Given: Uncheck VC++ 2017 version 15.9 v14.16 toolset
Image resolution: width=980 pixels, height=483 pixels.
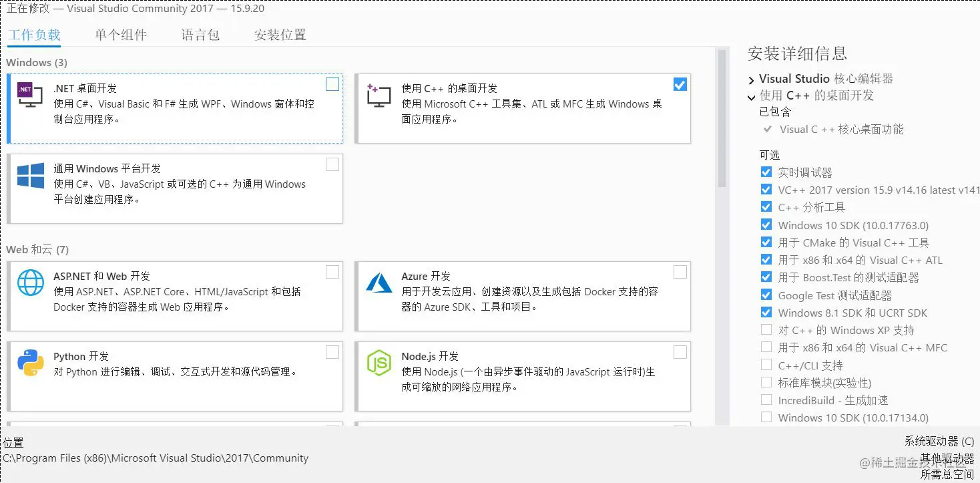Looking at the screenshot, I should pyautogui.click(x=766, y=190).
